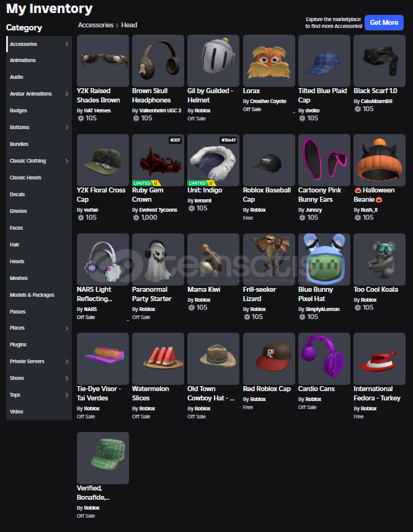Click the Get More button

[x=384, y=23]
